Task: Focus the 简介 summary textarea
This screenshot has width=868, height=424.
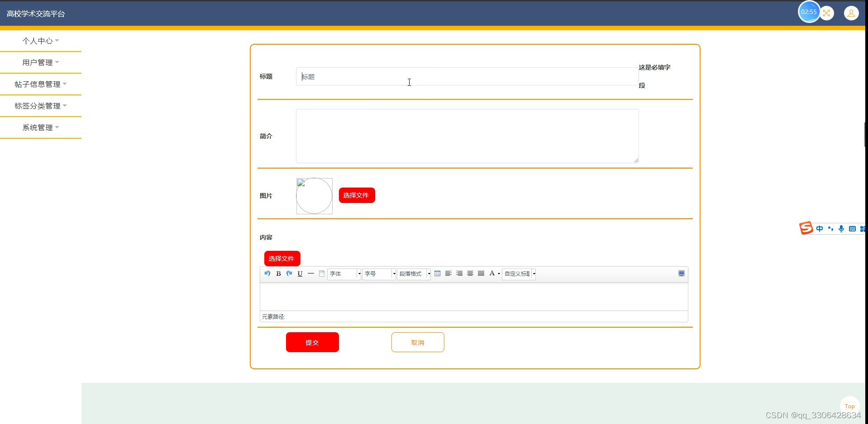Action: click(467, 136)
